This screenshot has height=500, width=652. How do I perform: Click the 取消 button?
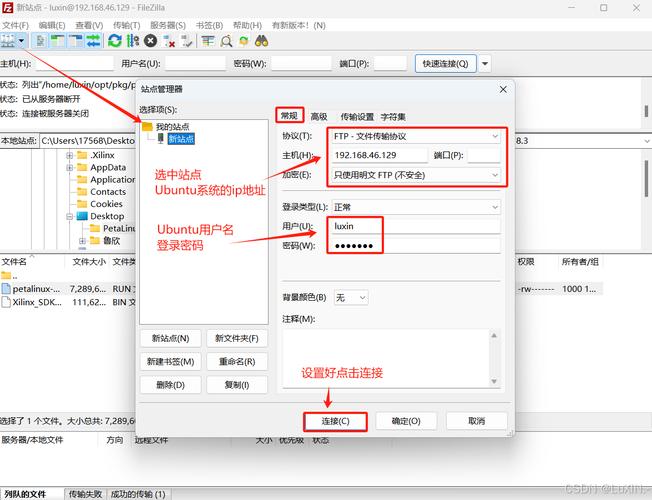coord(477,421)
